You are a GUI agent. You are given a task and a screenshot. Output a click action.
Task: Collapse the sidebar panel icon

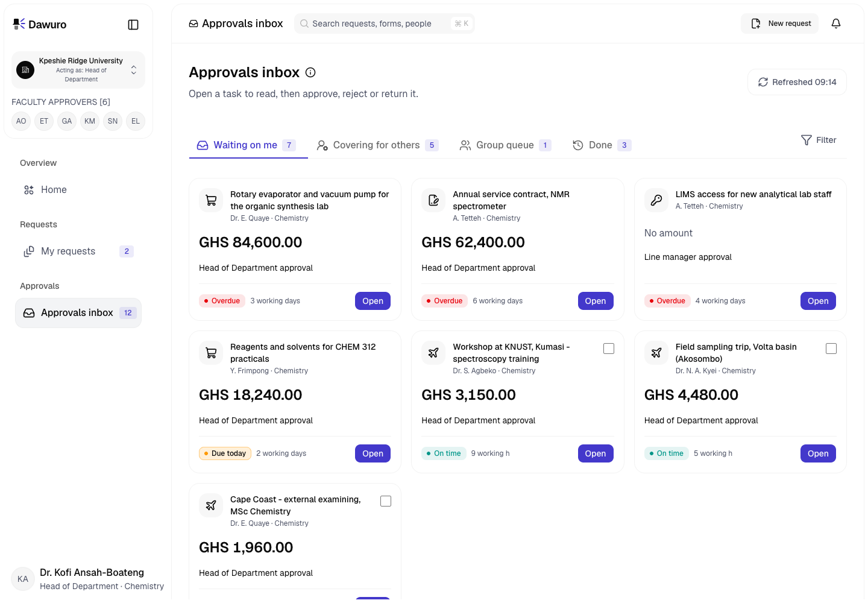pyautogui.click(x=133, y=25)
